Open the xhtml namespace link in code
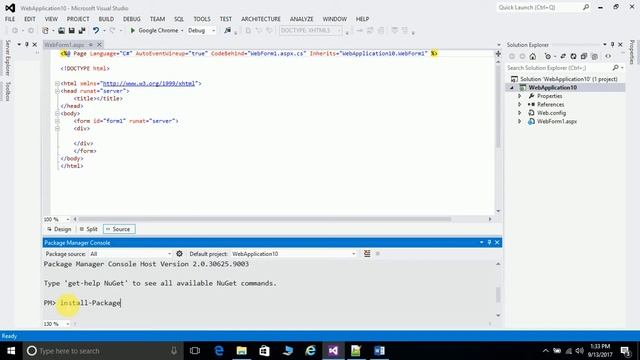Viewport: 640px width, 360px height. [x=149, y=83]
